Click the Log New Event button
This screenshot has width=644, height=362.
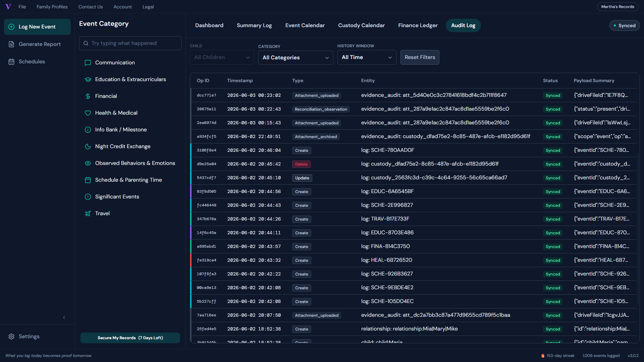click(37, 27)
